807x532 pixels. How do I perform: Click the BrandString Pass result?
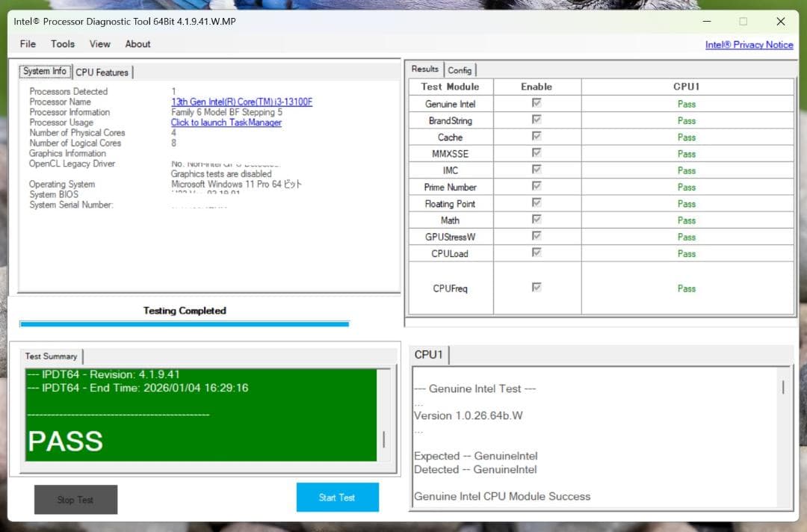point(687,121)
